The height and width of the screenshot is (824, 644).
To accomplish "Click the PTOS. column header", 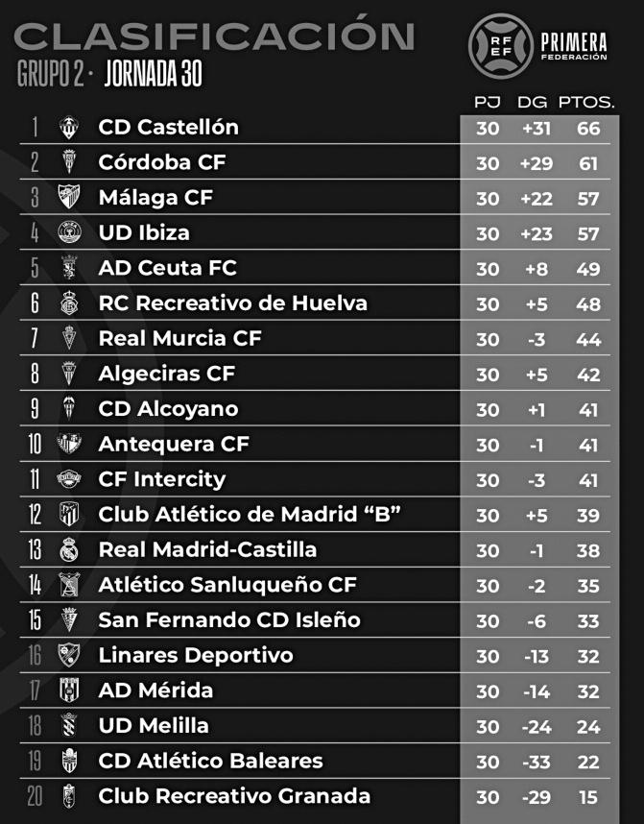I will click(586, 102).
